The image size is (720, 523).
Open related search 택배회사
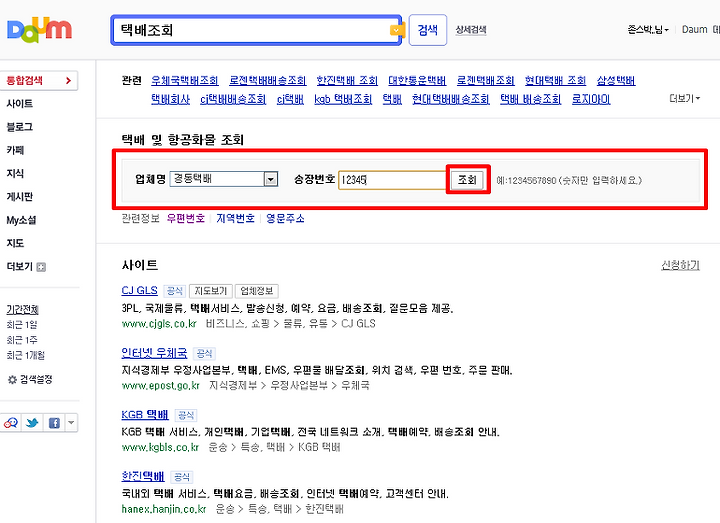click(x=170, y=99)
